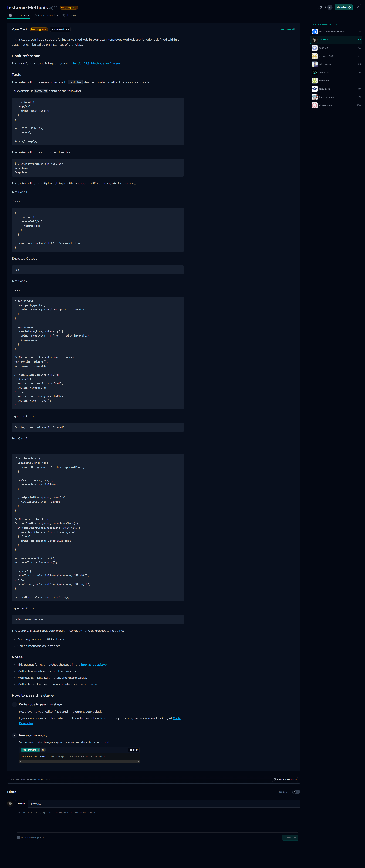Click the copy icon on command block
This screenshot has width=365, height=868.
pos(134,750)
